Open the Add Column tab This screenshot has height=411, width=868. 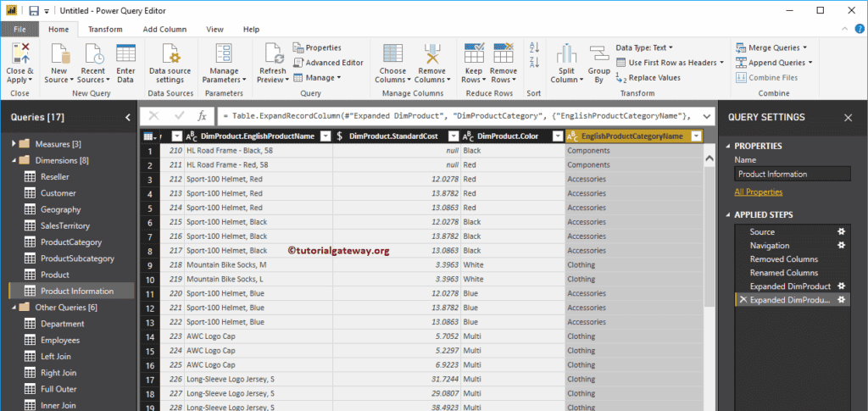[164, 29]
